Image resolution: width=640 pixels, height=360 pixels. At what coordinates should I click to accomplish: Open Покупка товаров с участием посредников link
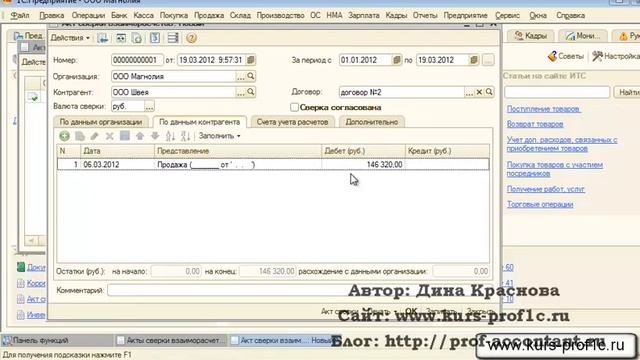(x=555, y=169)
